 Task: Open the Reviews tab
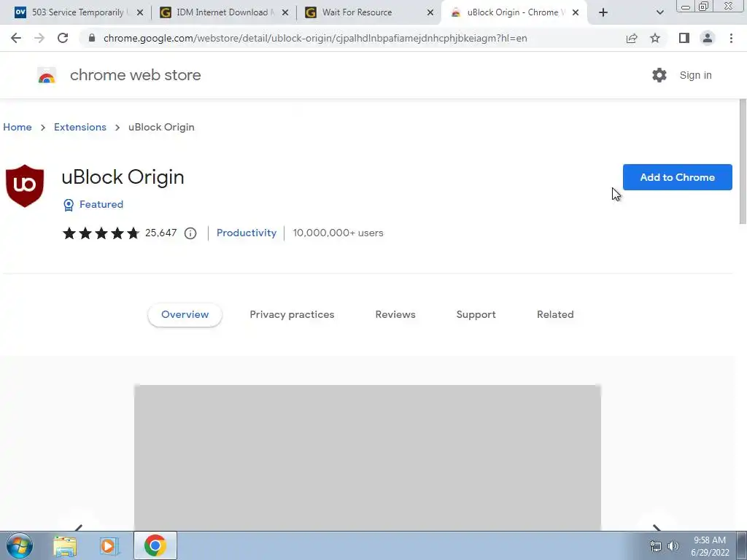(x=395, y=315)
